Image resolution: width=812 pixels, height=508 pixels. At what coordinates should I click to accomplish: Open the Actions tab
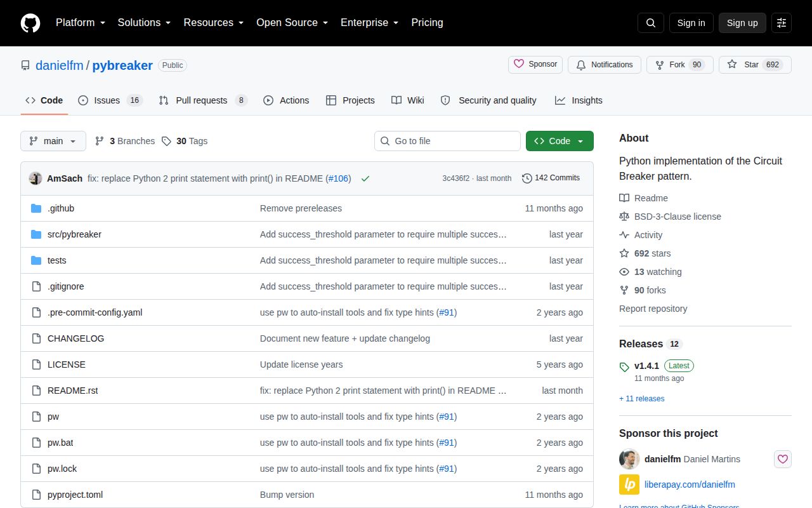tap(286, 100)
